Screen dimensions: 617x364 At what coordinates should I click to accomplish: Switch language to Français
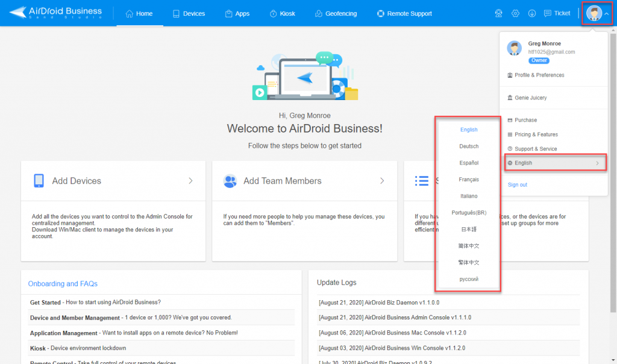pyautogui.click(x=469, y=180)
